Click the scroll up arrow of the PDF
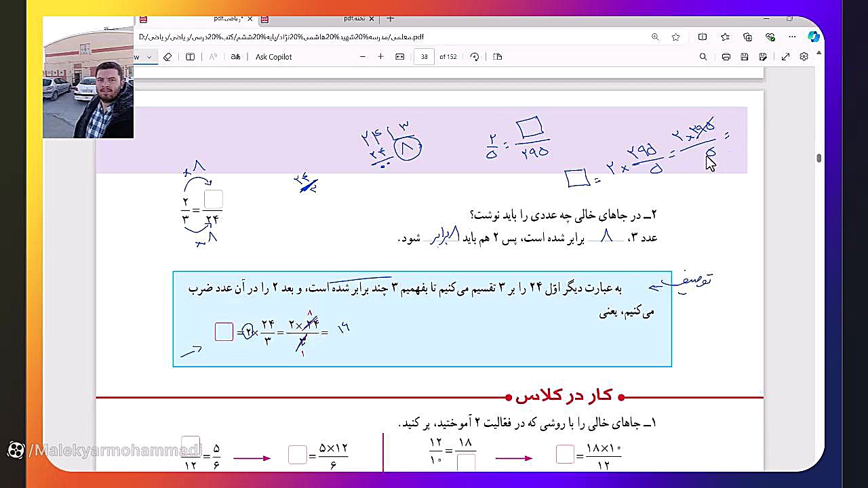Screen dimensions: 868x488 819,53
